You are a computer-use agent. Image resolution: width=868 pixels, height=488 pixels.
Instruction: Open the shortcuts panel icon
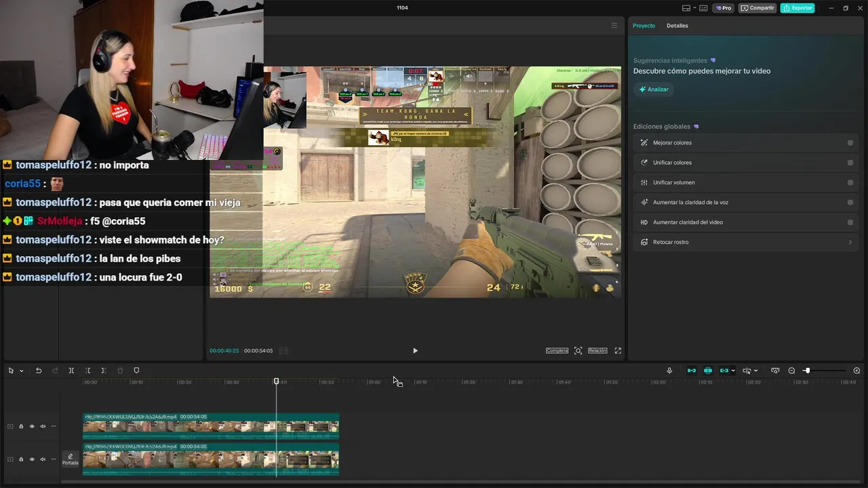coord(703,8)
